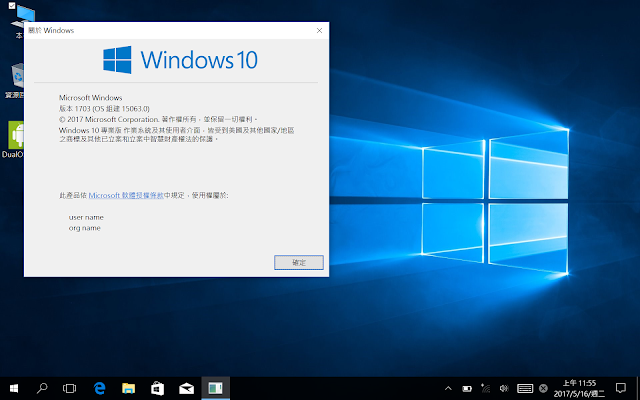
Task: Open the Store from the taskbar
Action: tap(157, 388)
